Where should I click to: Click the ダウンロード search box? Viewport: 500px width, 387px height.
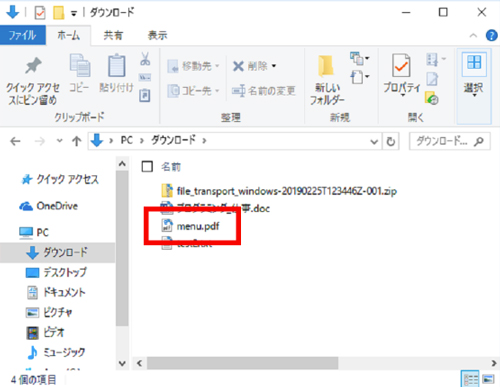click(x=450, y=141)
